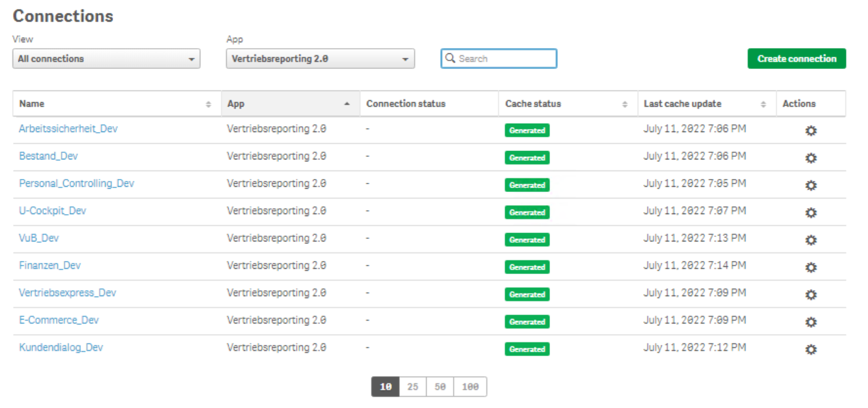Click the Connections page heading

pos(63,16)
